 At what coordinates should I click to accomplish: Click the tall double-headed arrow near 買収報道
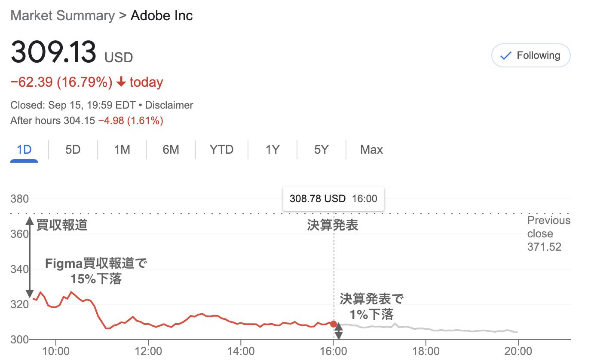(x=30, y=258)
